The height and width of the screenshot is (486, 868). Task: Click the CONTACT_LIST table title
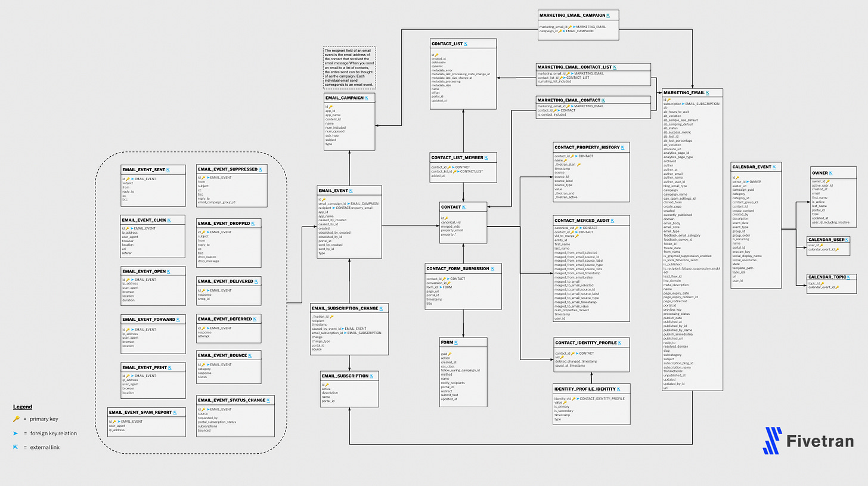(447, 44)
